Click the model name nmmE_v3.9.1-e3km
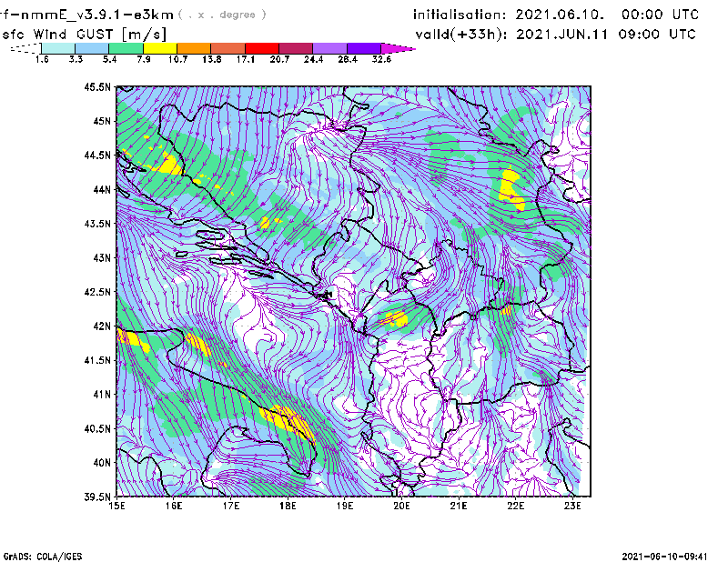The image size is (728, 562). click(x=96, y=15)
